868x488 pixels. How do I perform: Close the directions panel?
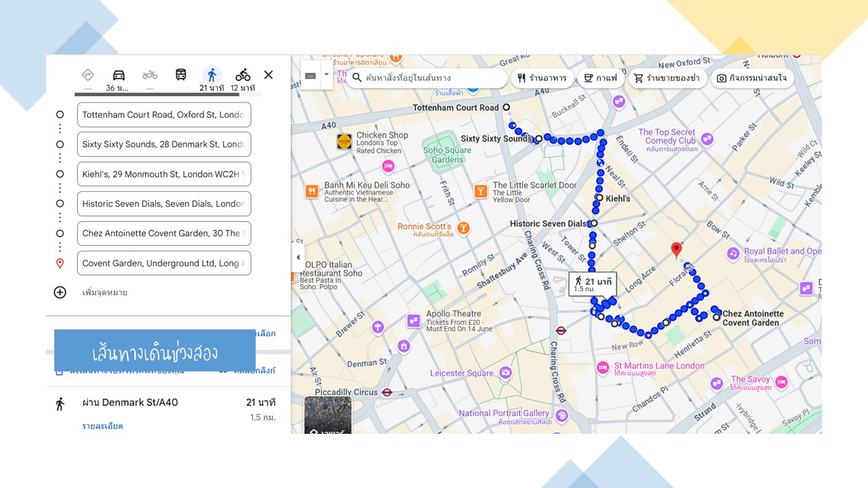(269, 75)
